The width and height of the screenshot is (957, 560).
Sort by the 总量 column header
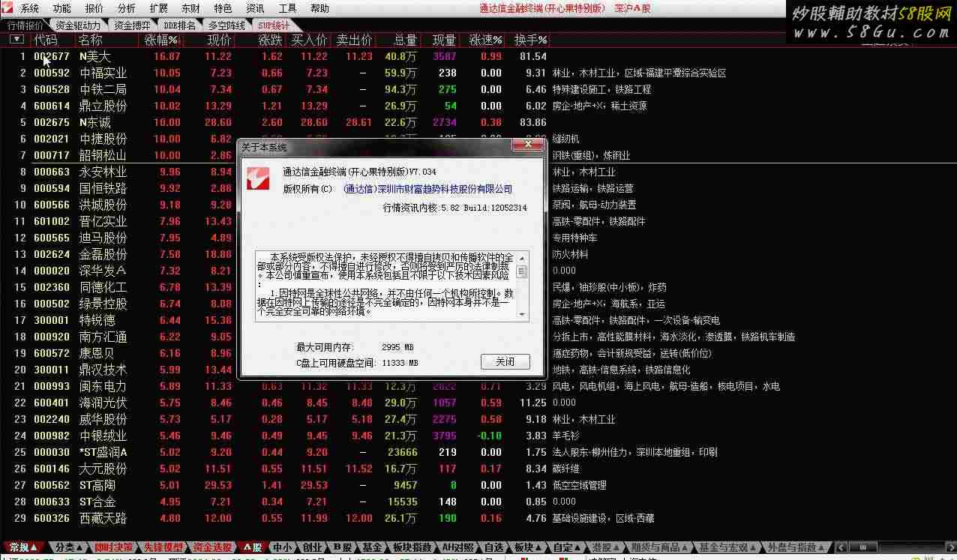pyautogui.click(x=405, y=39)
